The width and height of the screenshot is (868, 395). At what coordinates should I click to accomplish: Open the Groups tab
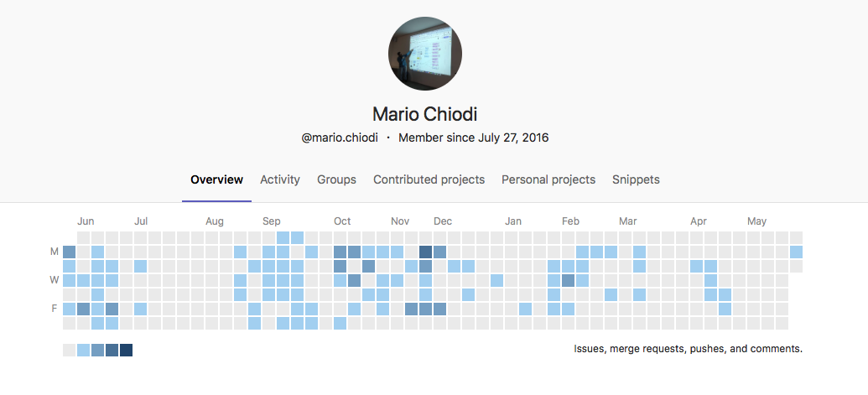pos(336,179)
